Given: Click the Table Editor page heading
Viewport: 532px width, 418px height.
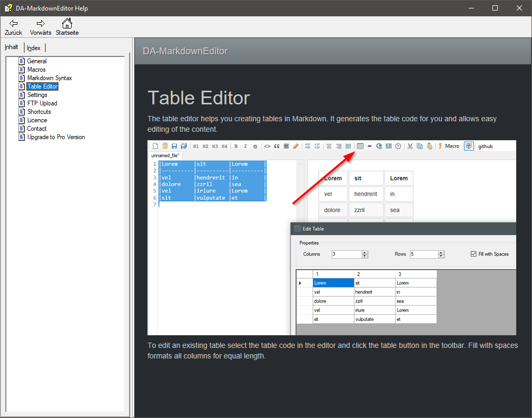Looking at the screenshot, I should coord(199,98).
